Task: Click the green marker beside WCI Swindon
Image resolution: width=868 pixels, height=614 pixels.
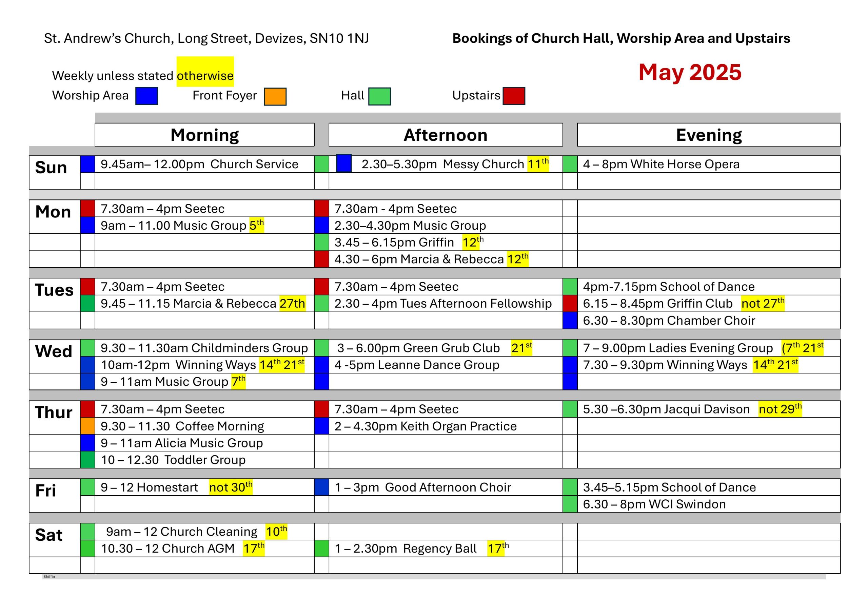Action: pos(570,504)
